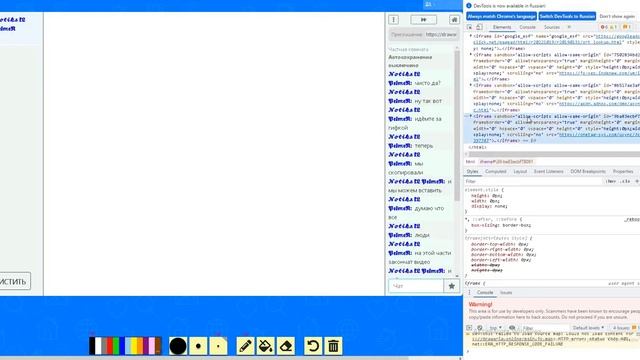Click the console Filter input
The height and width of the screenshot is (360, 640).
[x=545, y=328]
